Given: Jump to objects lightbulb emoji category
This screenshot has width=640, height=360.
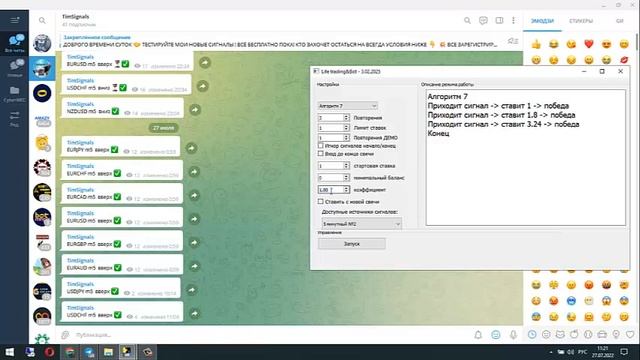Looking at the screenshot, I should [x=616, y=334].
